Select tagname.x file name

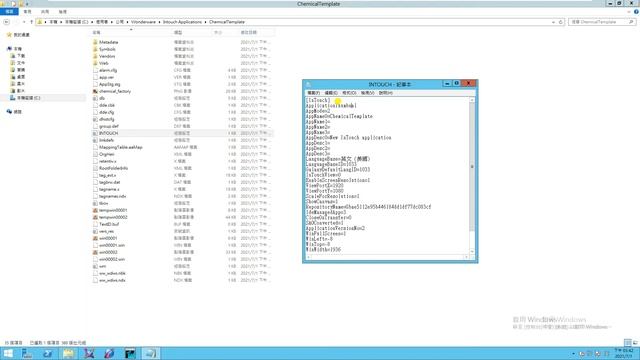click(x=109, y=189)
